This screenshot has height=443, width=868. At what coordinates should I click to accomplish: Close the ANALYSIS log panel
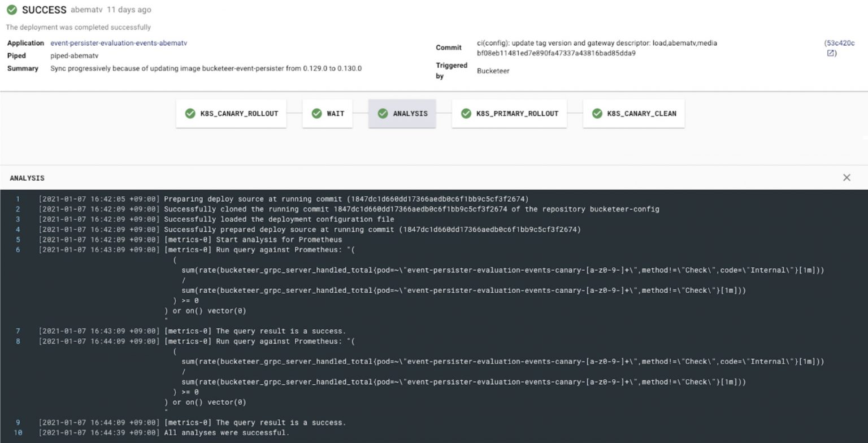[x=847, y=177]
